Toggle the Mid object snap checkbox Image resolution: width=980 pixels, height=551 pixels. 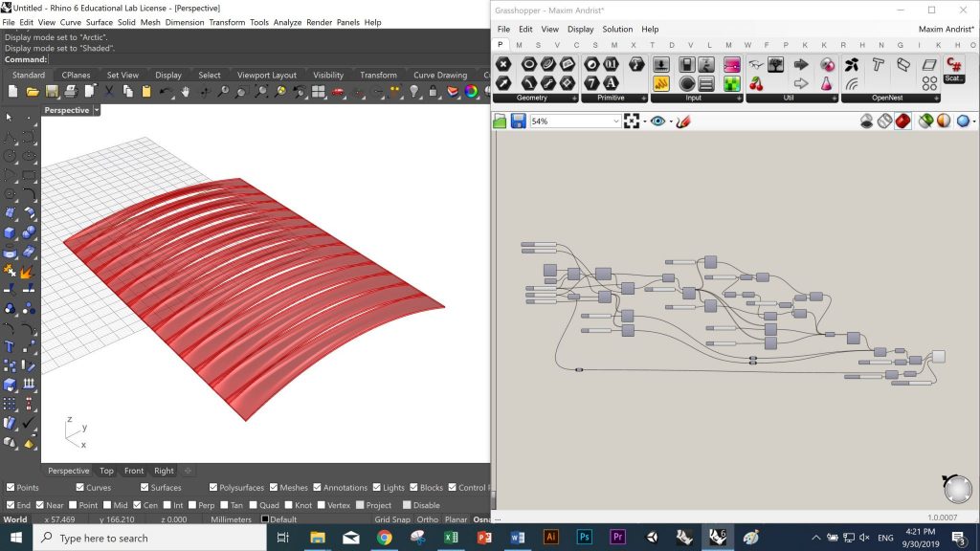(108, 505)
